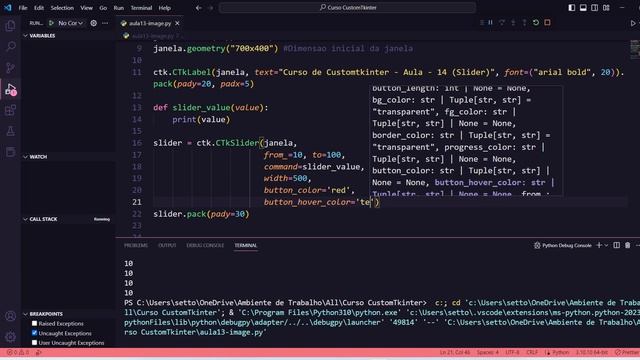
Task: Open the Terminal menu
Action: tap(141, 8)
